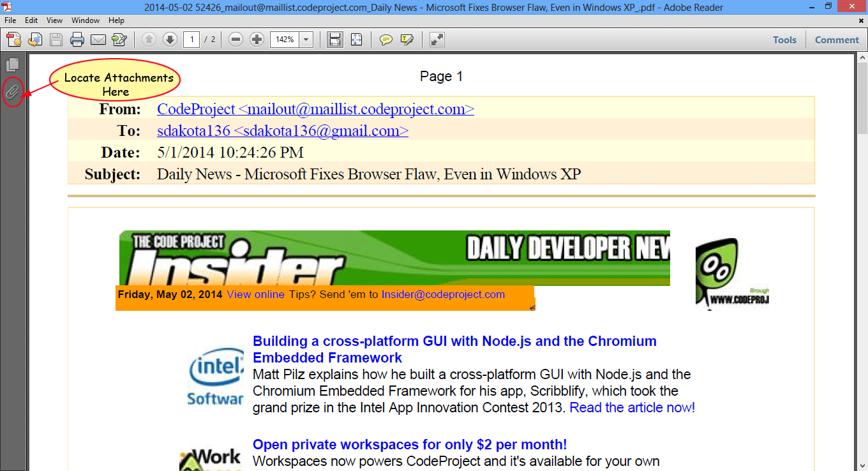
Task: Add a sticky note comment
Action: 386,40
